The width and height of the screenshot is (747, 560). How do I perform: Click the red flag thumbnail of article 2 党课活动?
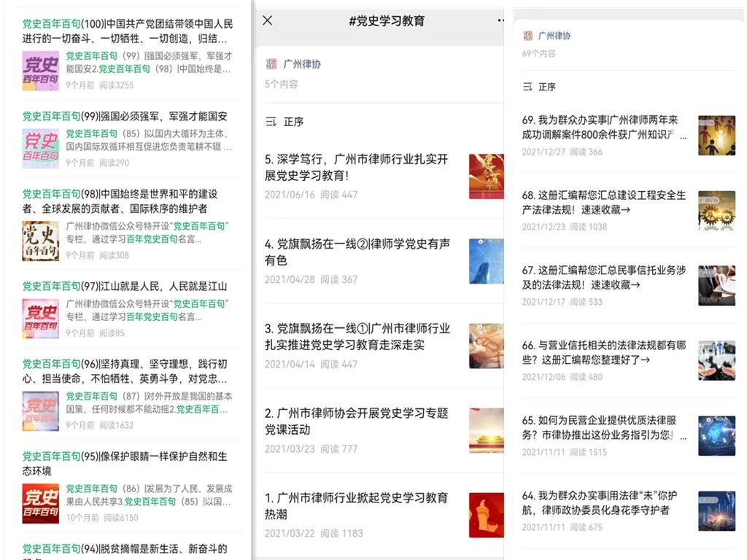(x=486, y=430)
